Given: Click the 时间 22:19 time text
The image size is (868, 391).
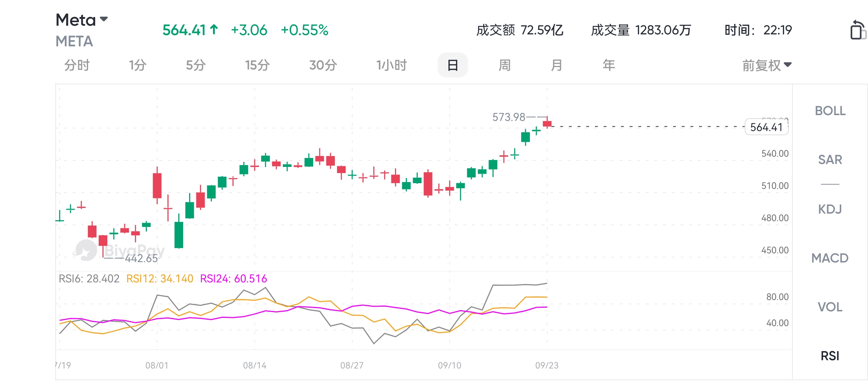Looking at the screenshot, I should pyautogui.click(x=758, y=30).
